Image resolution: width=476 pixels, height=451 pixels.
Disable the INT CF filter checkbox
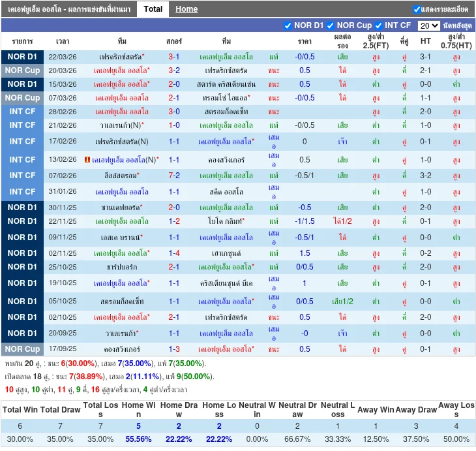click(x=379, y=25)
